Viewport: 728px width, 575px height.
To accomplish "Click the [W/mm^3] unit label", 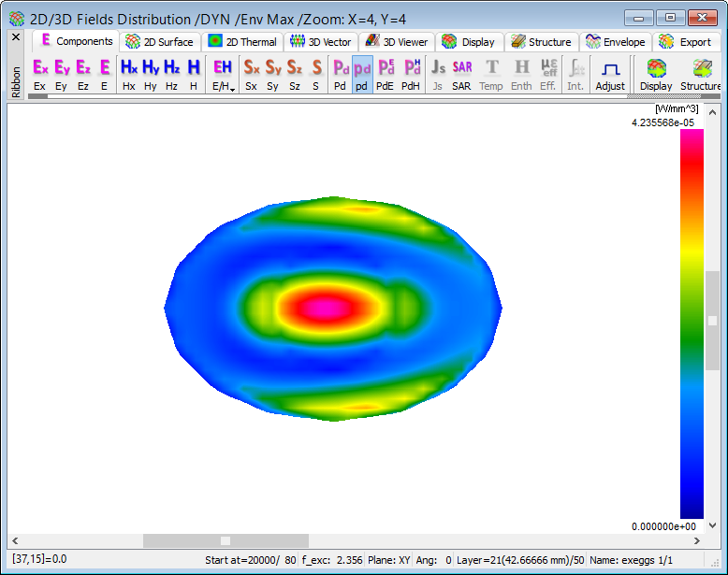I will [677, 109].
